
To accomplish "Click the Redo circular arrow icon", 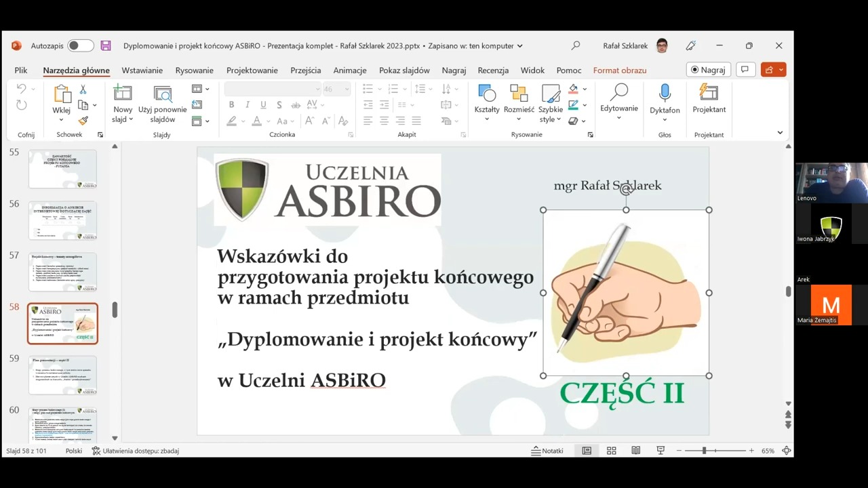I will tap(21, 105).
